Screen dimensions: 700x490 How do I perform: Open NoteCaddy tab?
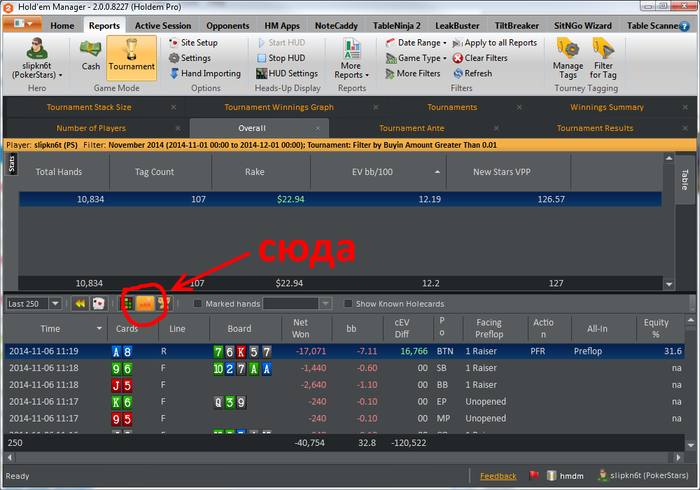click(336, 26)
